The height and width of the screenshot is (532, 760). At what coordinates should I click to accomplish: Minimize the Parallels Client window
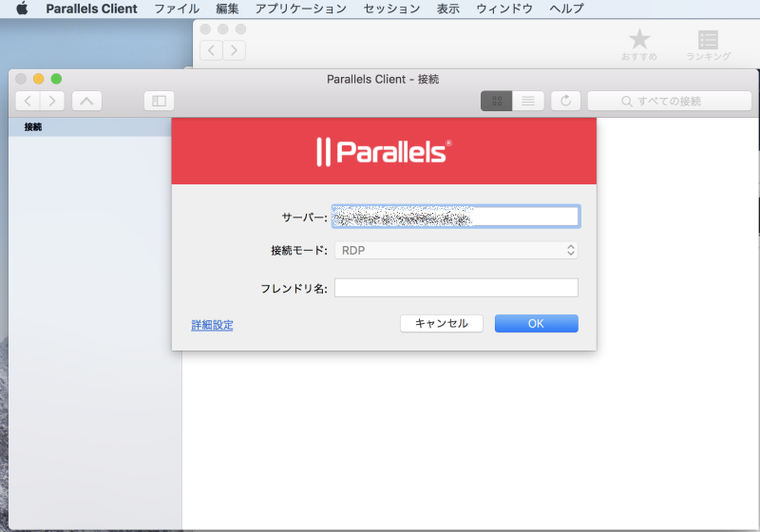[38, 79]
